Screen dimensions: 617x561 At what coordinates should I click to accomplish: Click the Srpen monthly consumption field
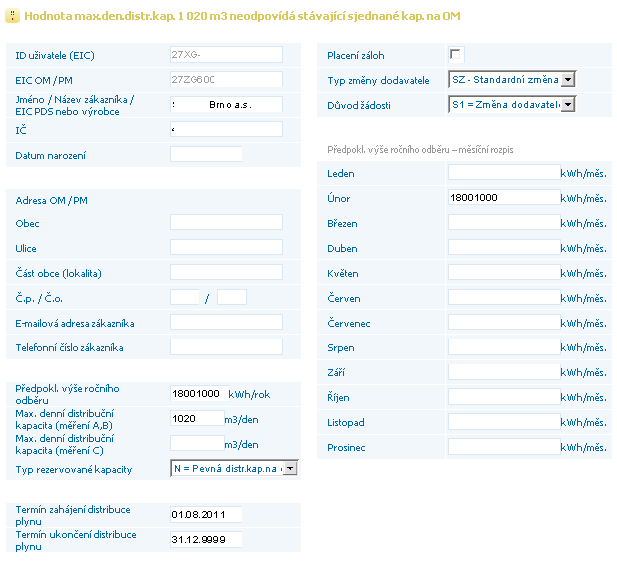504,347
